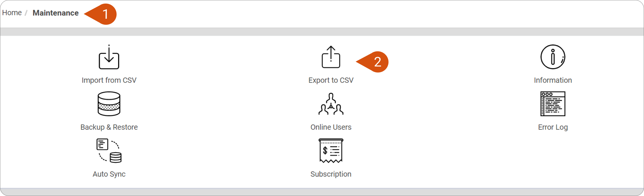Go to Home in the breadcrumb
The image size is (644, 196).
coord(12,13)
